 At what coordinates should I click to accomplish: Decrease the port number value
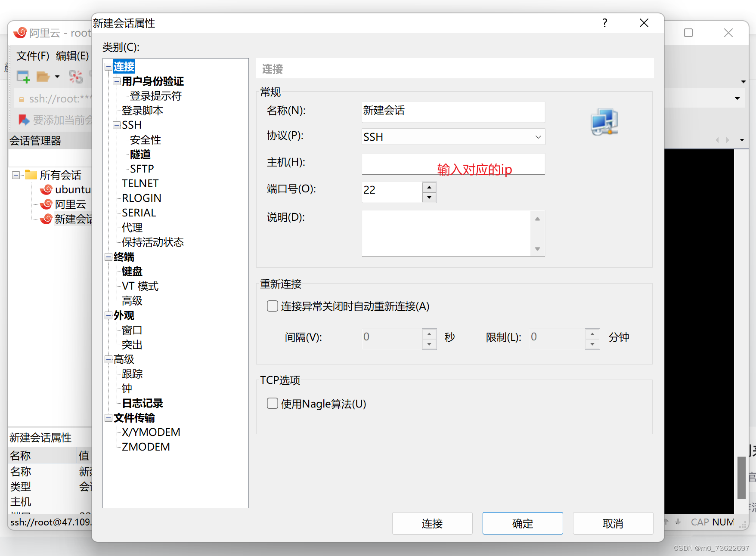(429, 197)
